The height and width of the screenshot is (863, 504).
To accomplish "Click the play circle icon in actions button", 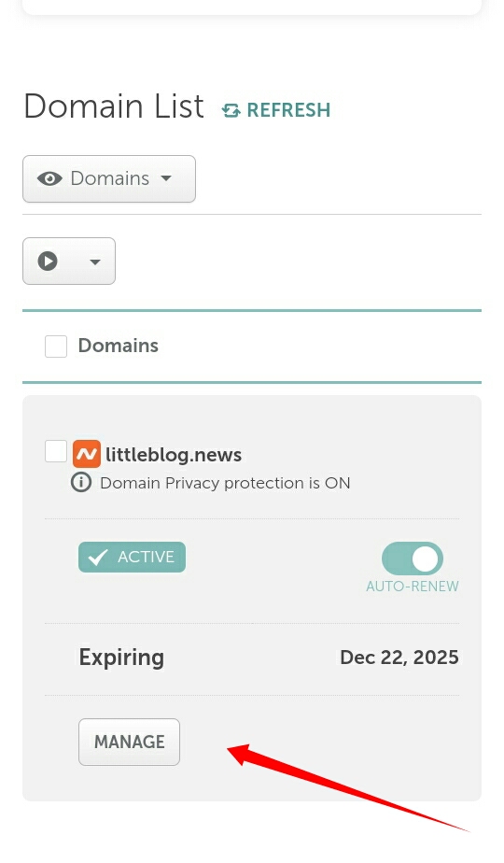I will tap(48, 261).
